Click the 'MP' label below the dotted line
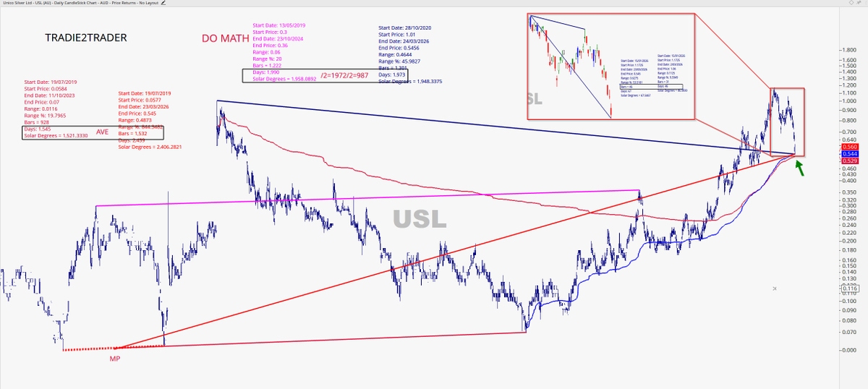Image resolution: width=868 pixels, height=389 pixels. (x=114, y=359)
